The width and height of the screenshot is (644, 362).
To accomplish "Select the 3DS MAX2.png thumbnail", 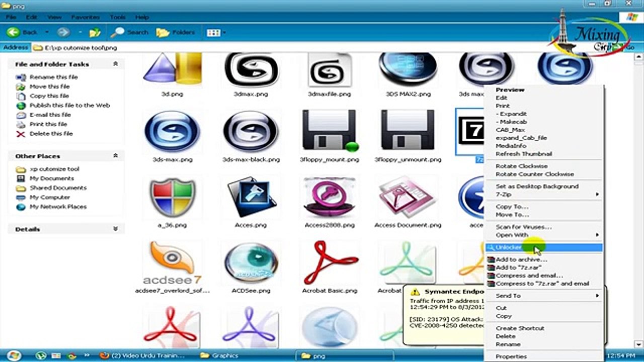I will (408, 68).
